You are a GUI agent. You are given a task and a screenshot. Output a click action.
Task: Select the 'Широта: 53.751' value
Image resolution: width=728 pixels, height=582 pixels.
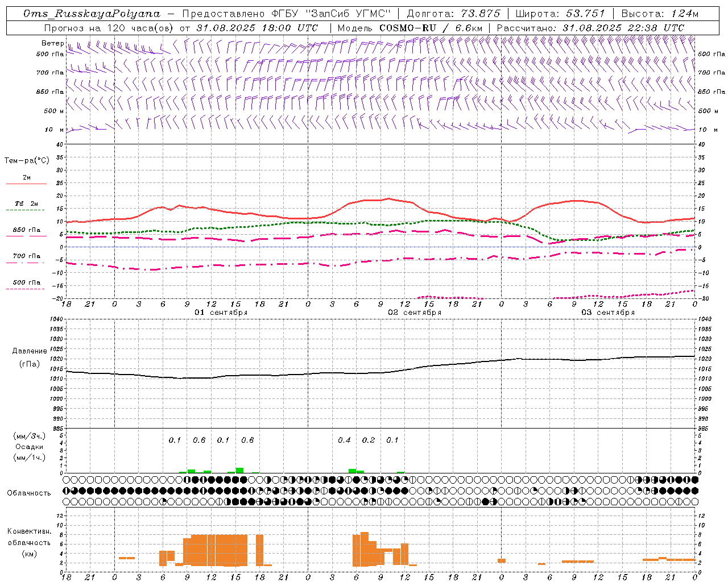coord(560,14)
